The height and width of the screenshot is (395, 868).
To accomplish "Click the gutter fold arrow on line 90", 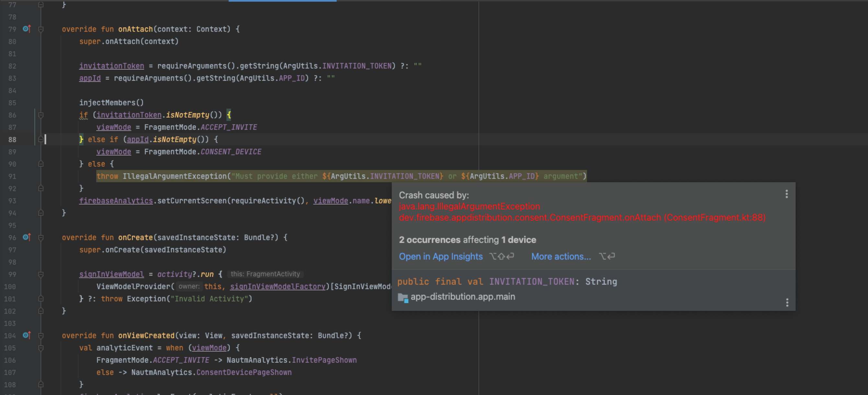I will [x=42, y=163].
